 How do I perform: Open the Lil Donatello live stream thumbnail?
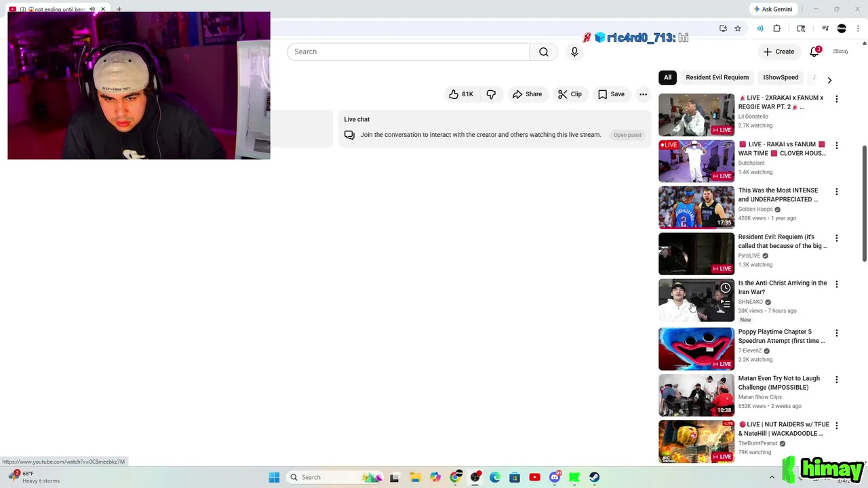(696, 115)
